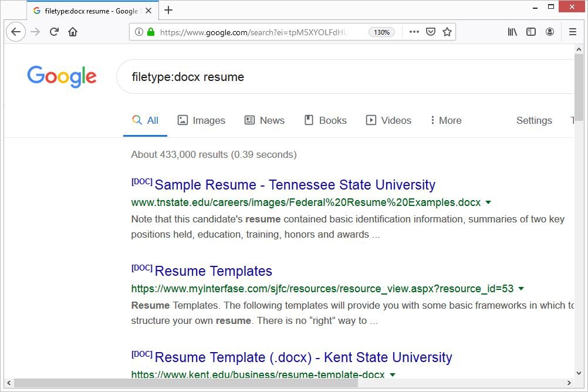Open 'Resume Template (.docx) - Kent State University'
The height and width of the screenshot is (392, 588).
tap(303, 357)
